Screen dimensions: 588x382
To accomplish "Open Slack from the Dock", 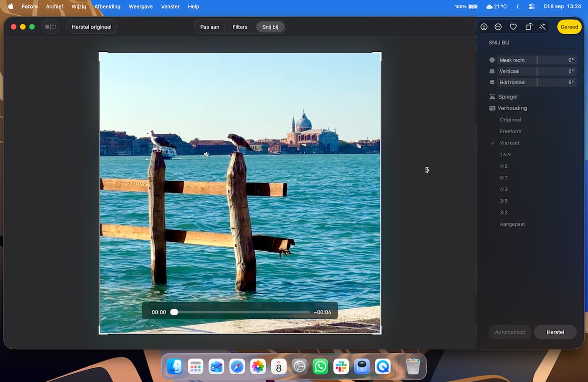I will click(341, 366).
